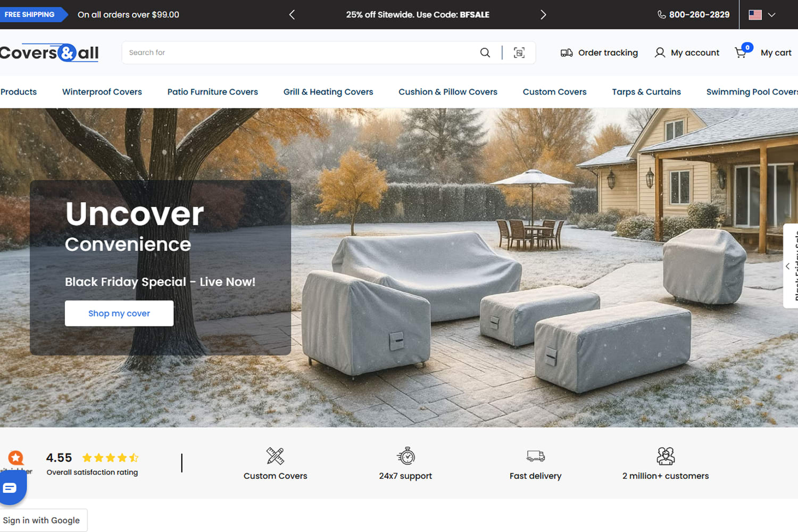
Task: Show next promo banner message
Action: [543, 15]
